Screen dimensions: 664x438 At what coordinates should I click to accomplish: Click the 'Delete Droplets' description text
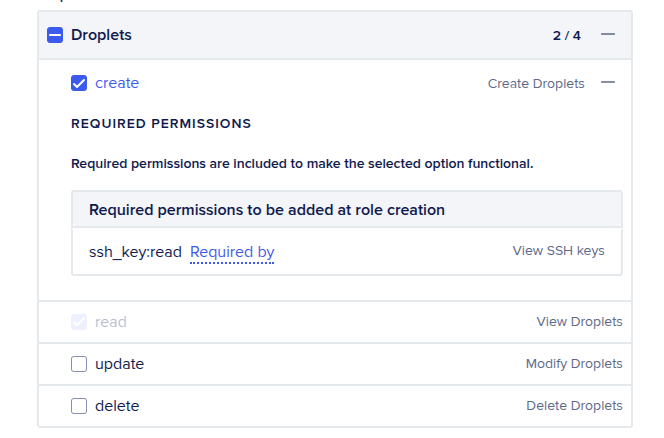(x=574, y=406)
